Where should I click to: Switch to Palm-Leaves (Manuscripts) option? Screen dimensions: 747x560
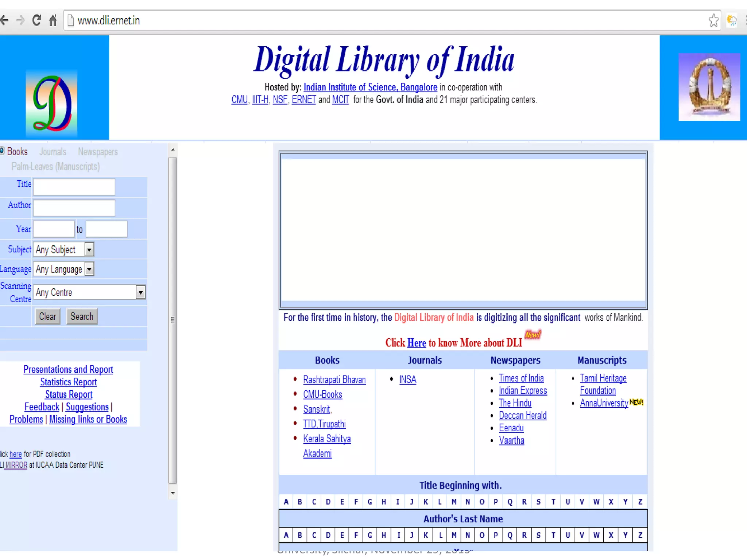(55, 167)
